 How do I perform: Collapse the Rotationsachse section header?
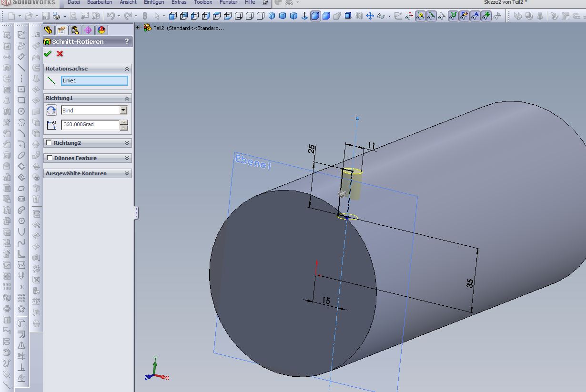click(x=127, y=69)
